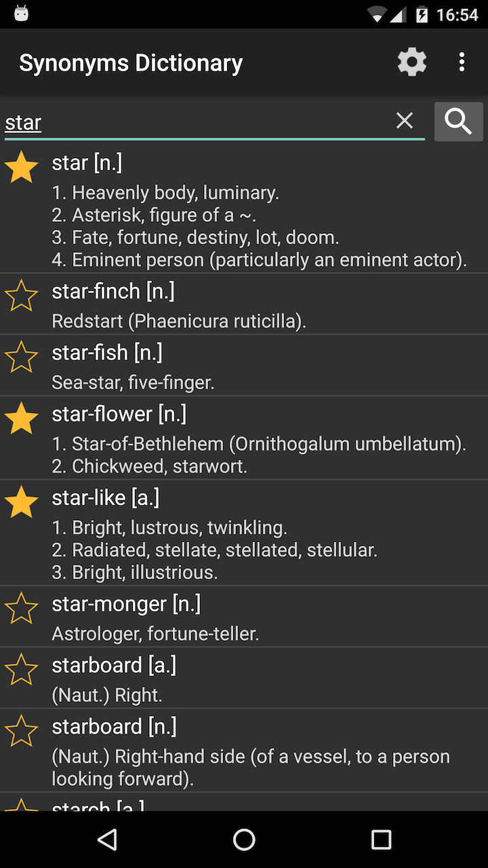Add 'star-monger' to favorites

tap(22, 608)
